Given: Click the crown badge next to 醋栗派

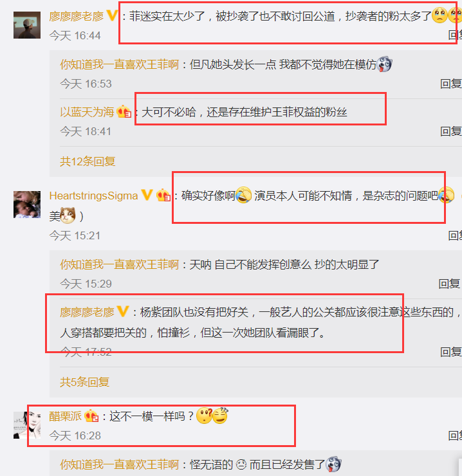Looking at the screenshot, I should tap(91, 416).
